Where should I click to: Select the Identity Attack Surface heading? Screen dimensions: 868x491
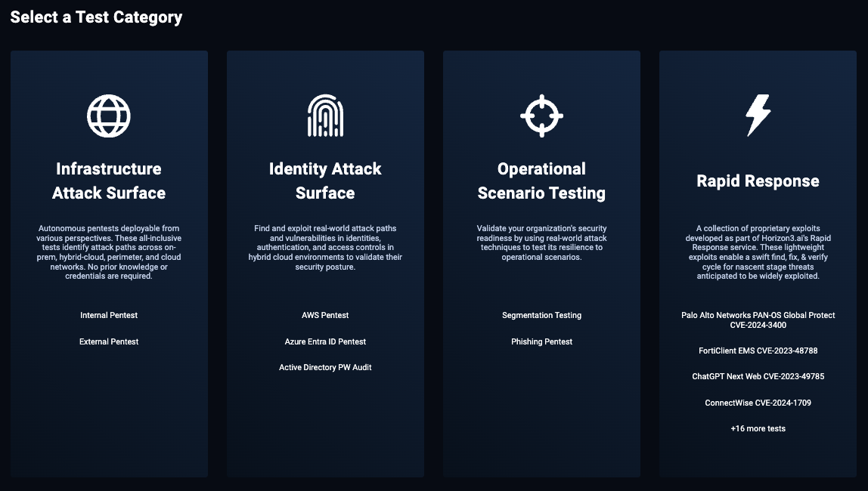(325, 181)
